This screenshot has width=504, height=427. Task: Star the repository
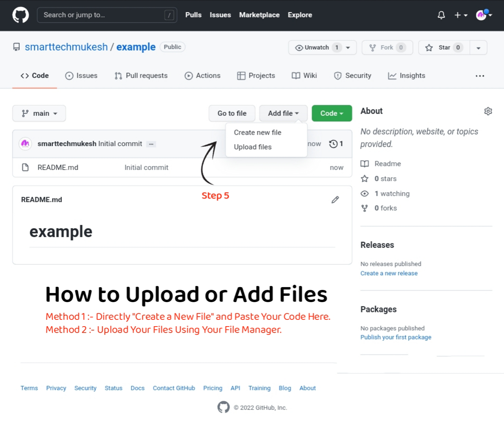coord(444,47)
